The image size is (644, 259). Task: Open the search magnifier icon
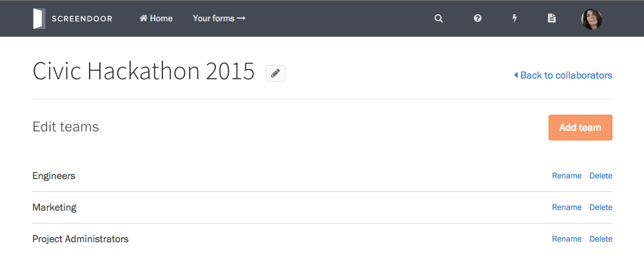pyautogui.click(x=438, y=19)
